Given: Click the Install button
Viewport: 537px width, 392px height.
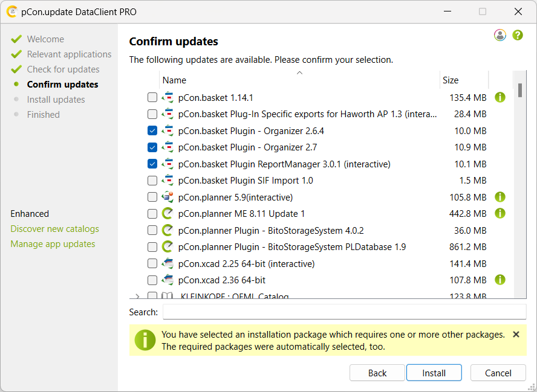Looking at the screenshot, I should coord(434,373).
